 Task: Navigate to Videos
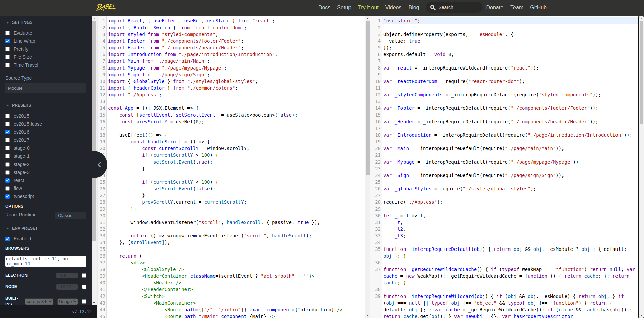[x=393, y=7]
